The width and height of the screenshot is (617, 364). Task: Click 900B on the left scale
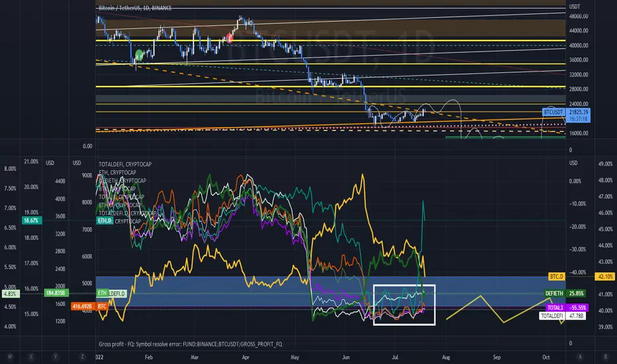tap(87, 175)
